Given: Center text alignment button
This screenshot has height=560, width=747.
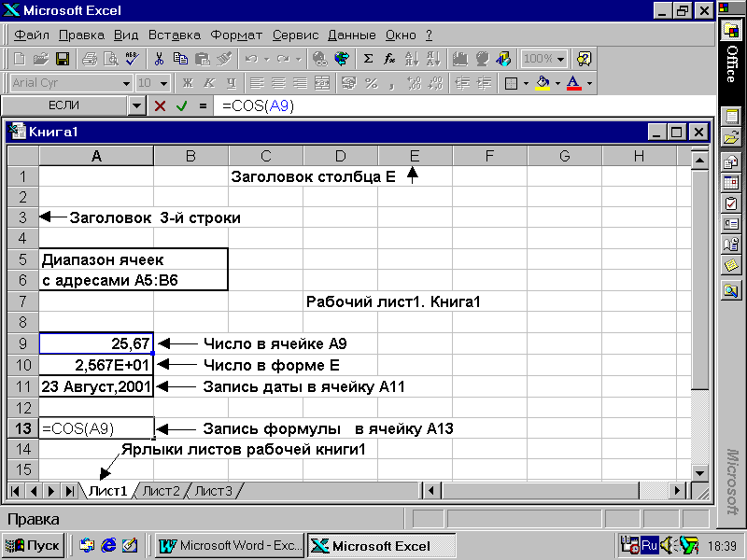Looking at the screenshot, I should (x=278, y=83).
